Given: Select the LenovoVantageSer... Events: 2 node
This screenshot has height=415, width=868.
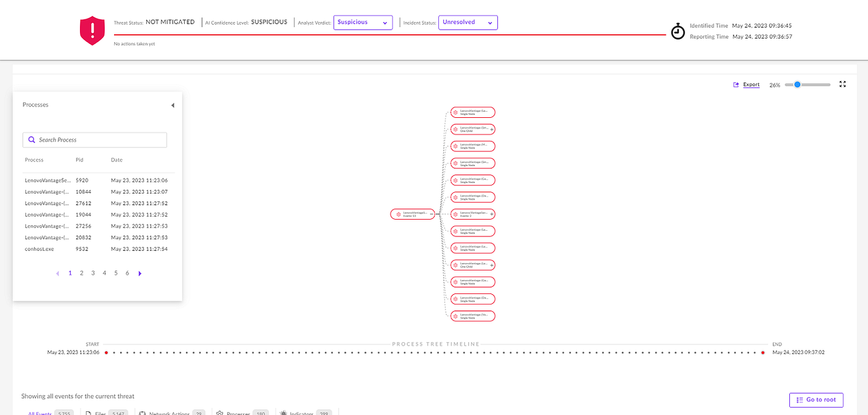Looking at the screenshot, I should coord(473,214).
